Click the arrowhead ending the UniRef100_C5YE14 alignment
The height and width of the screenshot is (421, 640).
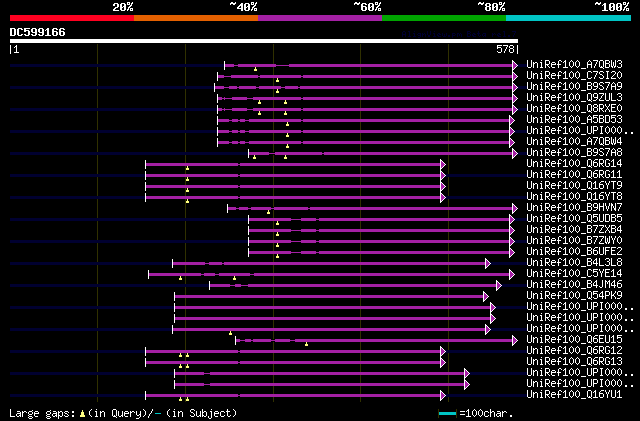(x=512, y=275)
